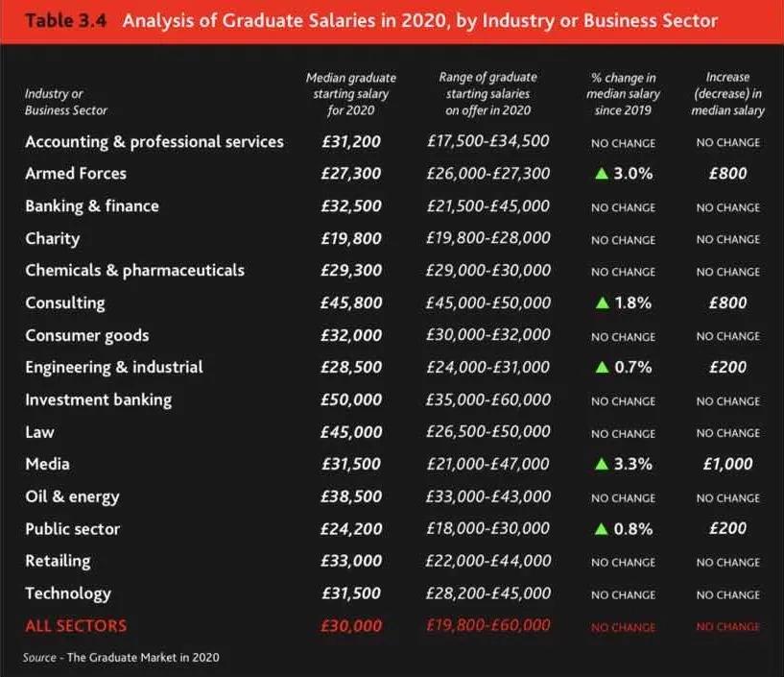This screenshot has height=677, width=784.
Task: Select the red ALL SECTORS row label
Action: coord(76,625)
